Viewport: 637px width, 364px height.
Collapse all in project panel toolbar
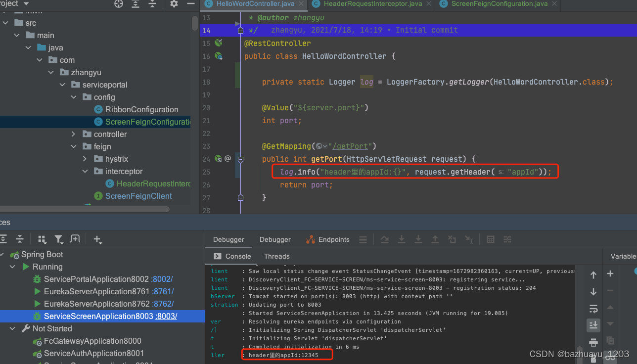pyautogui.click(x=152, y=4)
